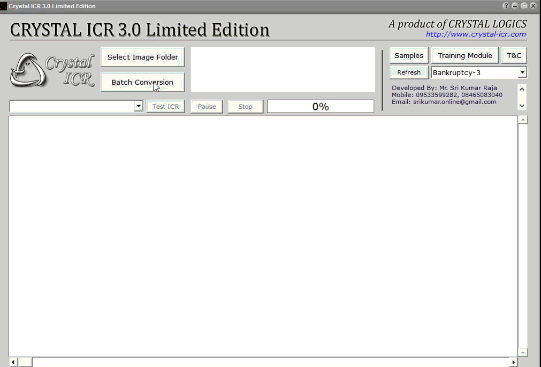Minimize the Crystal ICR window

coord(515,6)
